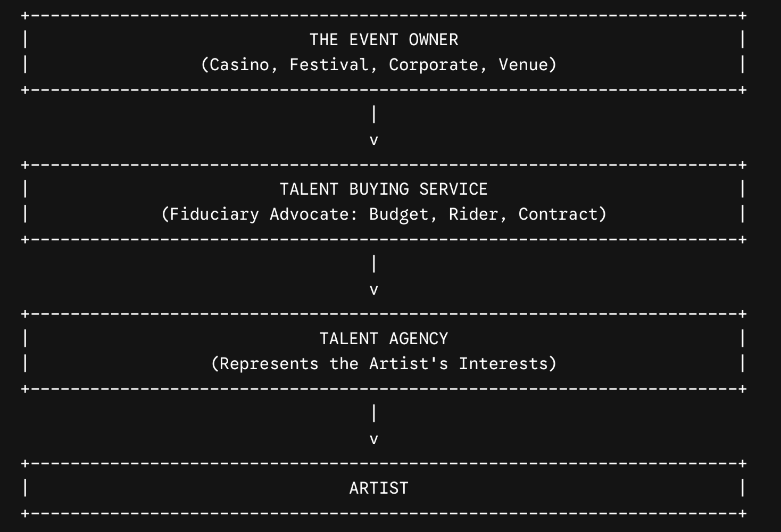This screenshot has height=532, width=781.
Task: Click the word Contract in second box
Action: coord(558,214)
